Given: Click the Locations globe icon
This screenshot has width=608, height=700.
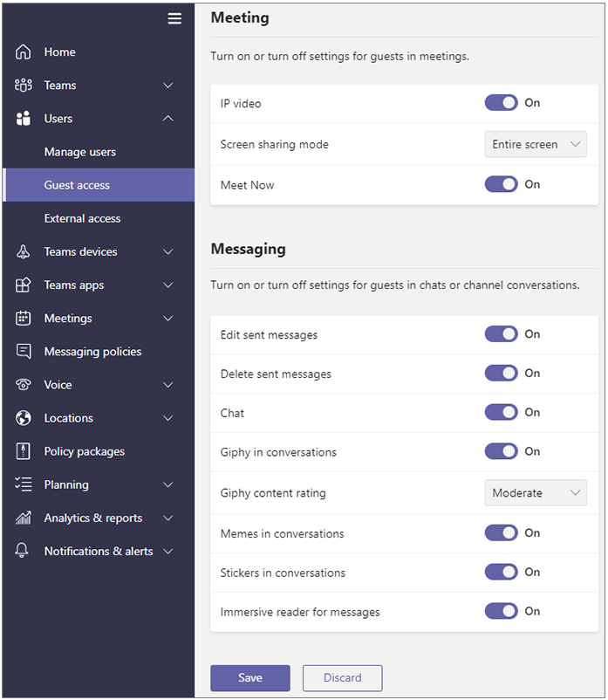Looking at the screenshot, I should 24,418.
